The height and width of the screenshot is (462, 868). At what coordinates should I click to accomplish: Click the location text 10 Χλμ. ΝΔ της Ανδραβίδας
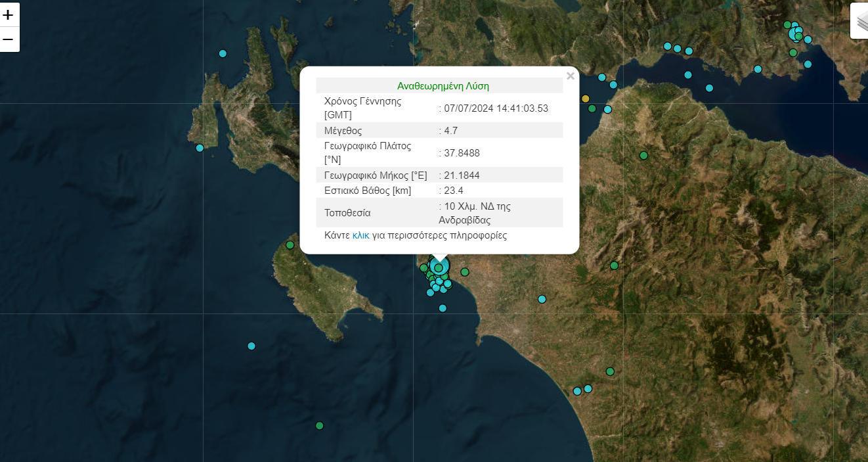474,213
